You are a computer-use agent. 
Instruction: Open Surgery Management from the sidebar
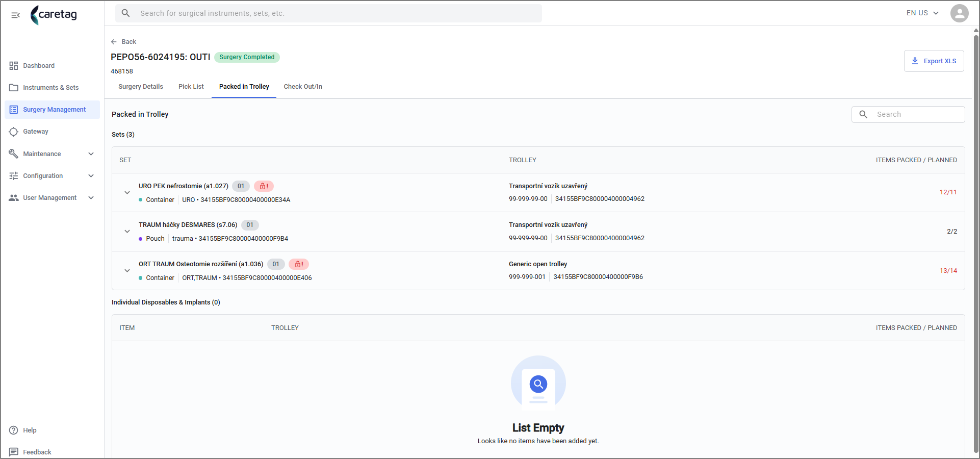point(52,110)
